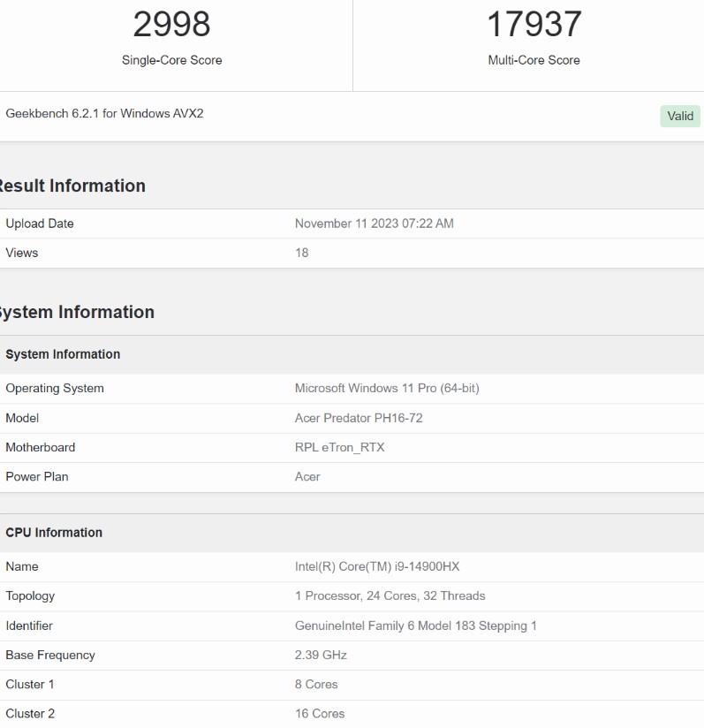Select the Single-Core Score label
Image resolution: width=704 pixels, height=728 pixels.
[x=171, y=60]
